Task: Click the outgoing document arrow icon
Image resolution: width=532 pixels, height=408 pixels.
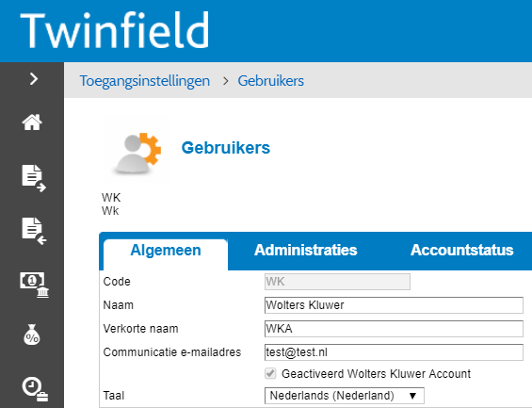Action: pos(33,178)
